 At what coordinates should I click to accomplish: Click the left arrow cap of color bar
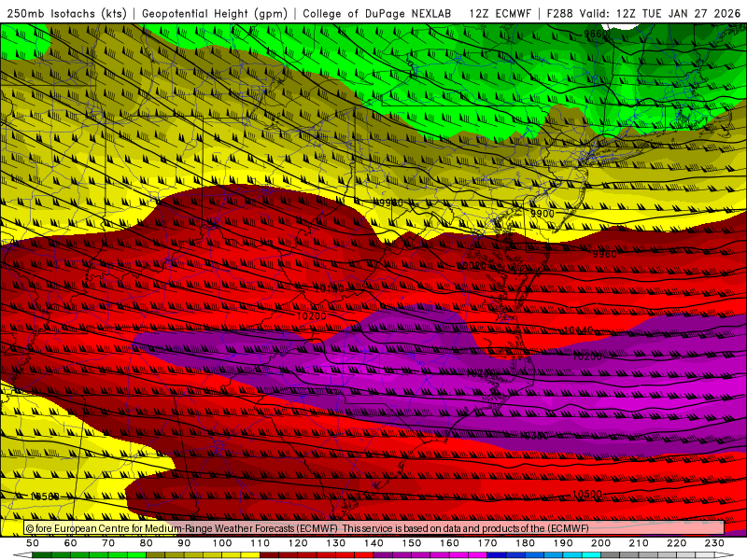tap(22, 555)
